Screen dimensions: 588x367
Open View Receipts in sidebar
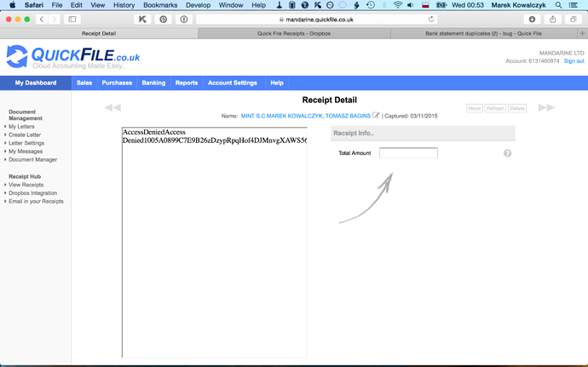tap(26, 184)
